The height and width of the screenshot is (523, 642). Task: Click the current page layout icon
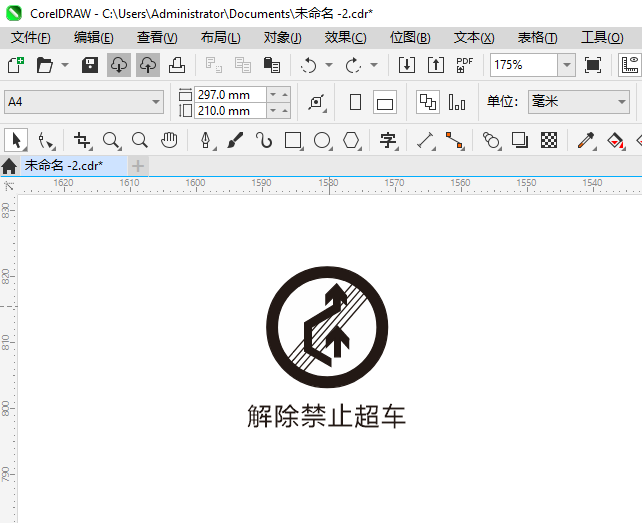click(x=457, y=102)
